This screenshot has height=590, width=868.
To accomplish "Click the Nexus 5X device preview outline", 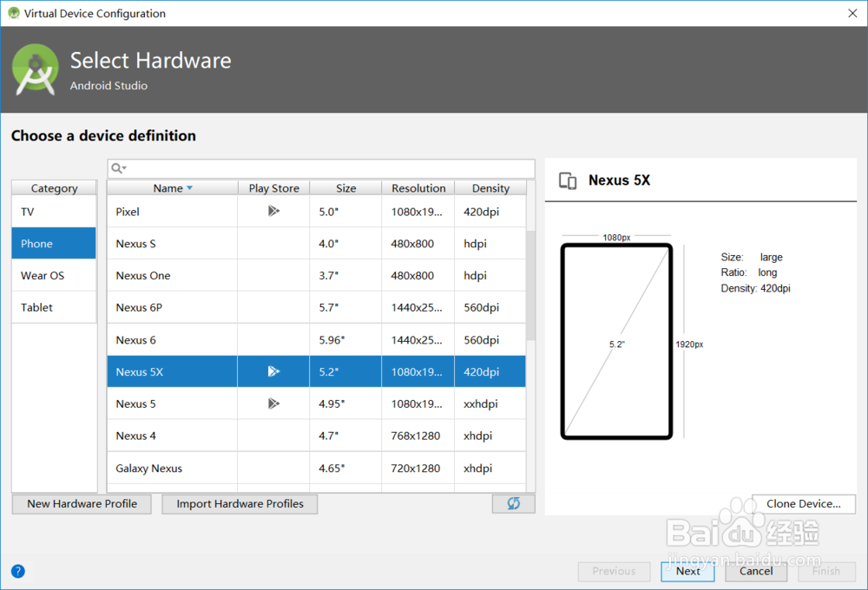I will click(x=616, y=341).
